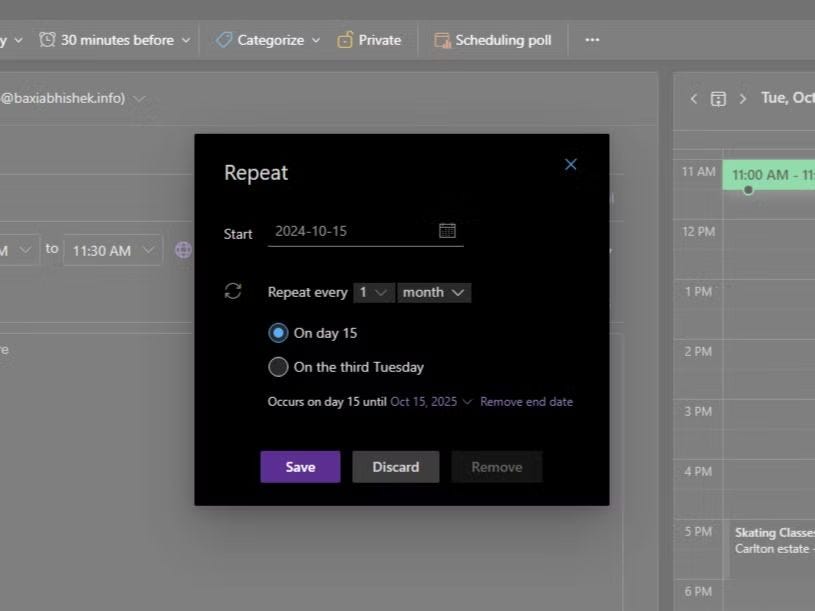Expand the 11:30 AM end time selector

point(113,249)
